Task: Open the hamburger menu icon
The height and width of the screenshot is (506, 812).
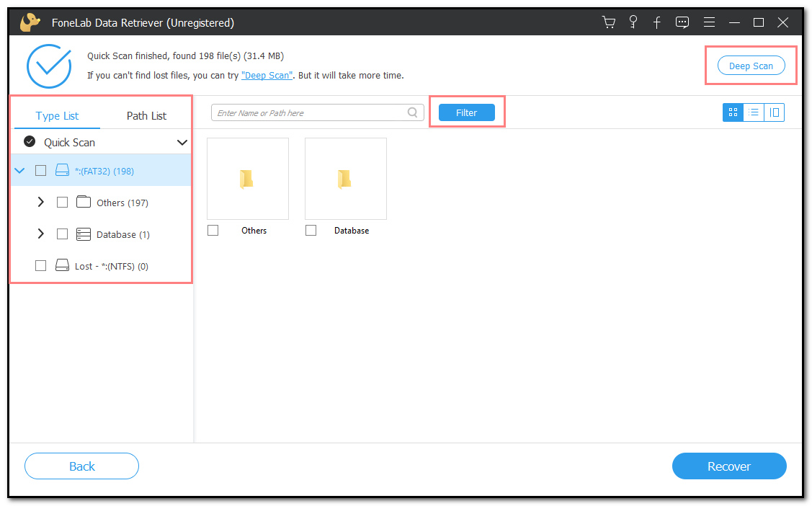Action: (709, 22)
